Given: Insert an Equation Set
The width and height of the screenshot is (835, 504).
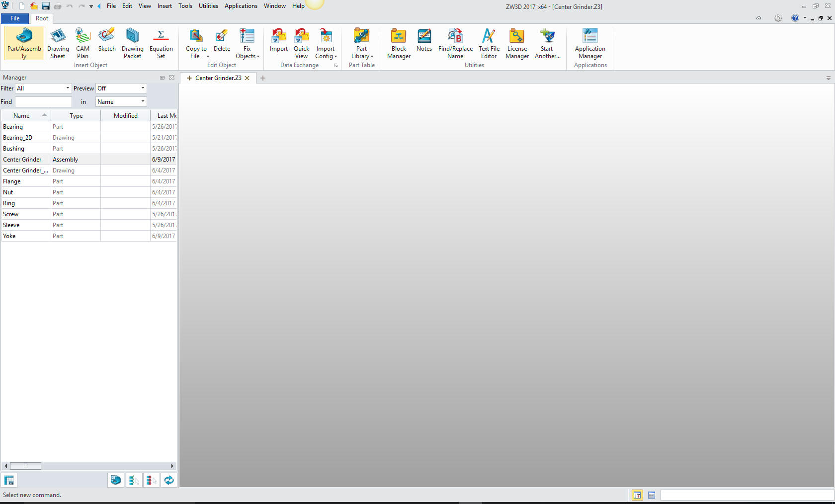Looking at the screenshot, I should pos(161,43).
